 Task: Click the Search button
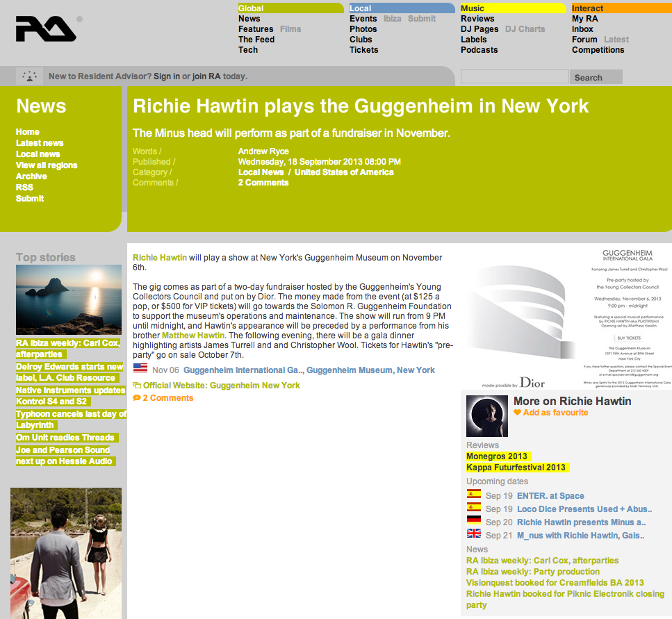tap(596, 77)
